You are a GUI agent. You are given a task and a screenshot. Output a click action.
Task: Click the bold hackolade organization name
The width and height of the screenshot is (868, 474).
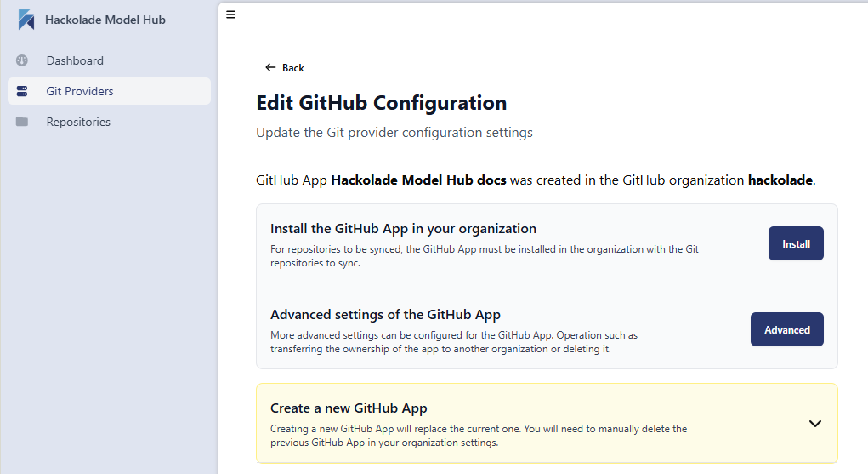coord(780,180)
